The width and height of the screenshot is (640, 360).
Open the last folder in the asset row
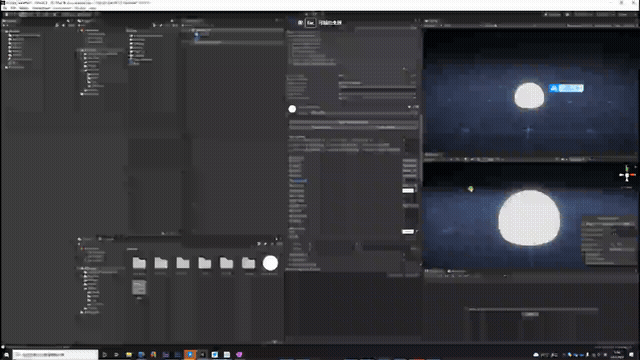(x=248, y=263)
